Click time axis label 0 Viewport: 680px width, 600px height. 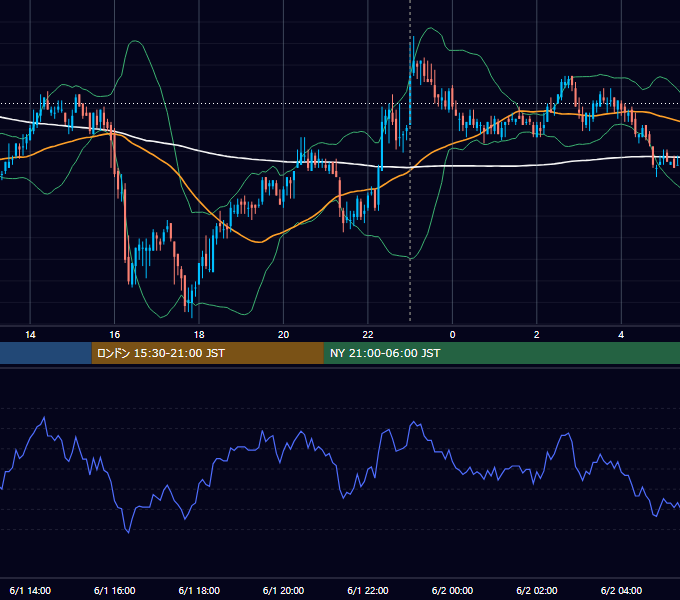pos(452,335)
